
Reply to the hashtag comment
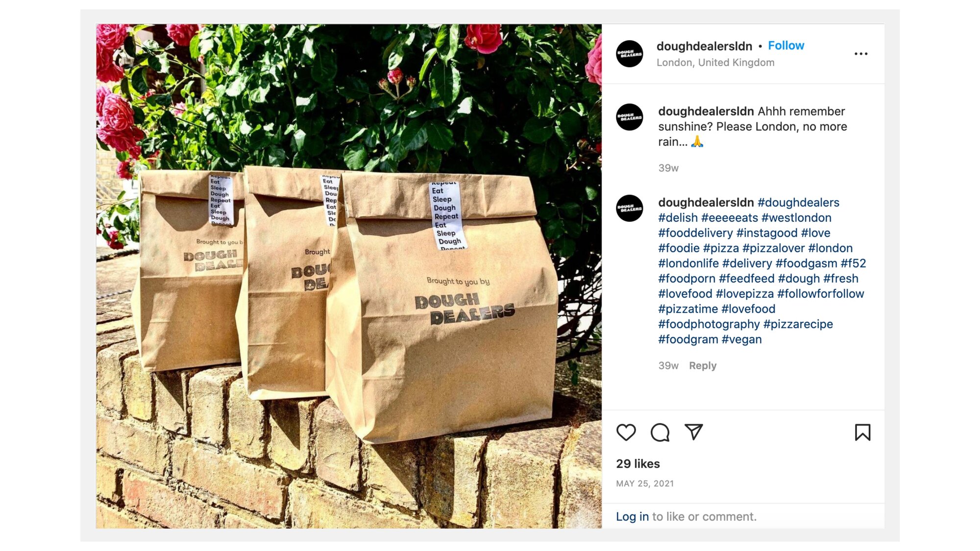pyautogui.click(x=703, y=366)
